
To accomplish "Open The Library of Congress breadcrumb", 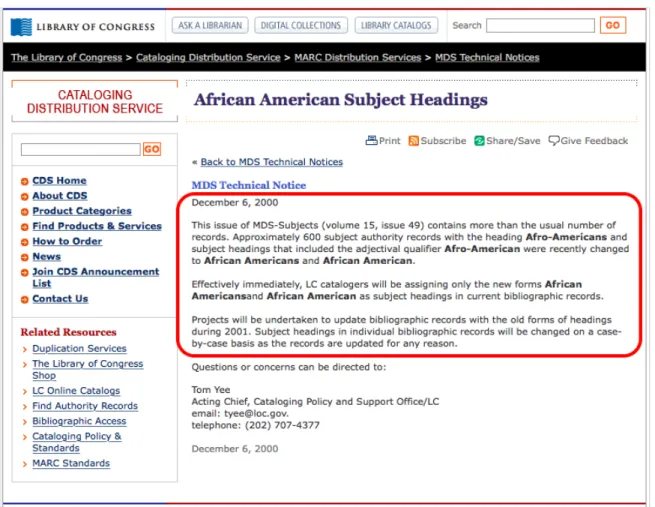I will [x=66, y=58].
